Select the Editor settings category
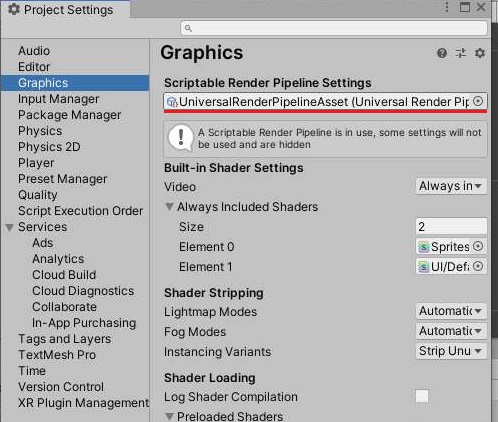 pyautogui.click(x=34, y=67)
